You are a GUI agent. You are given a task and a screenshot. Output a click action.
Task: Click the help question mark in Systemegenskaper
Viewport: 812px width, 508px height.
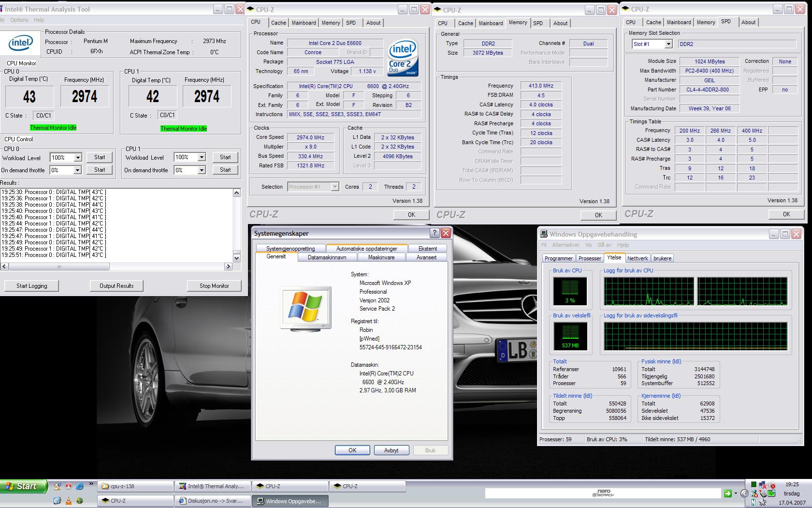tap(434, 233)
